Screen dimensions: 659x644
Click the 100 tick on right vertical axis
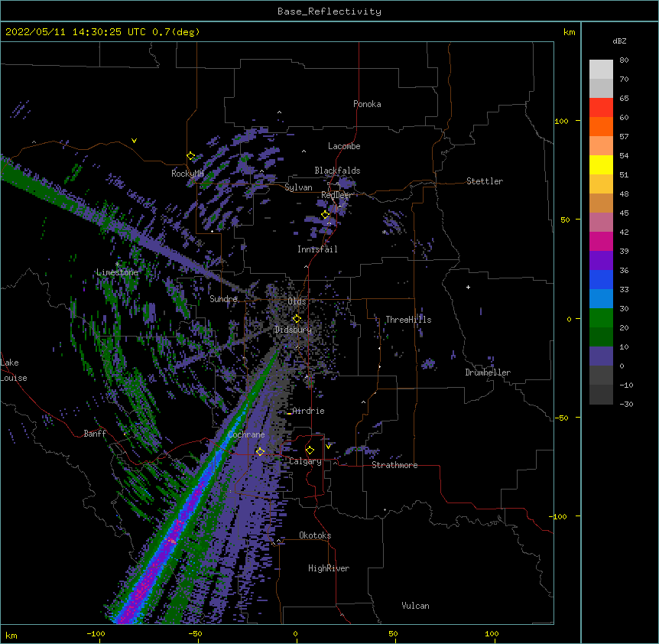(x=561, y=122)
